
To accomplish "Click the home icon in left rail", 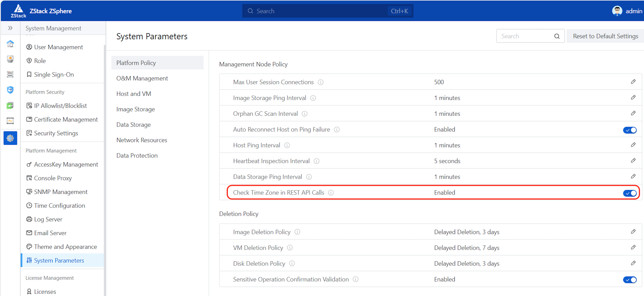I will point(10,44).
